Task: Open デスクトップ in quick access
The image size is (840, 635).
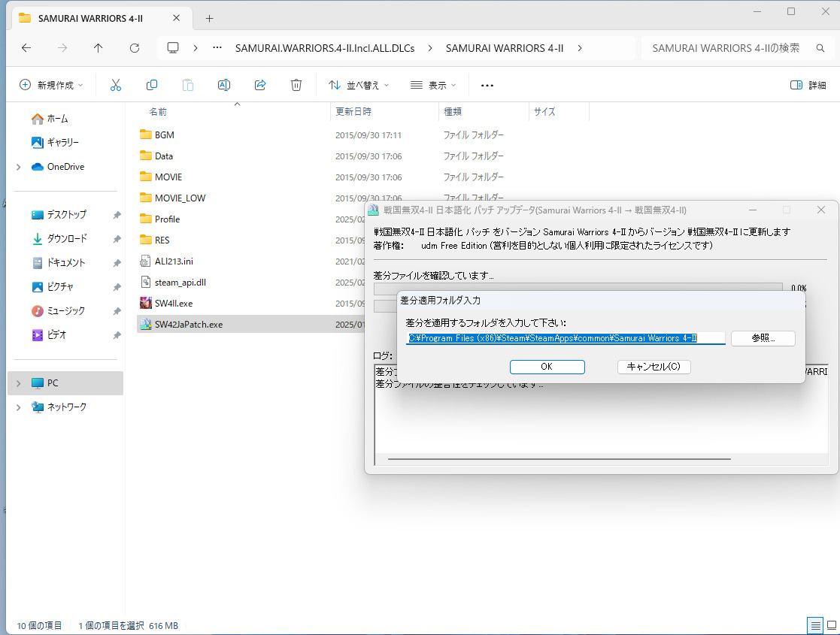Action: click(59, 215)
